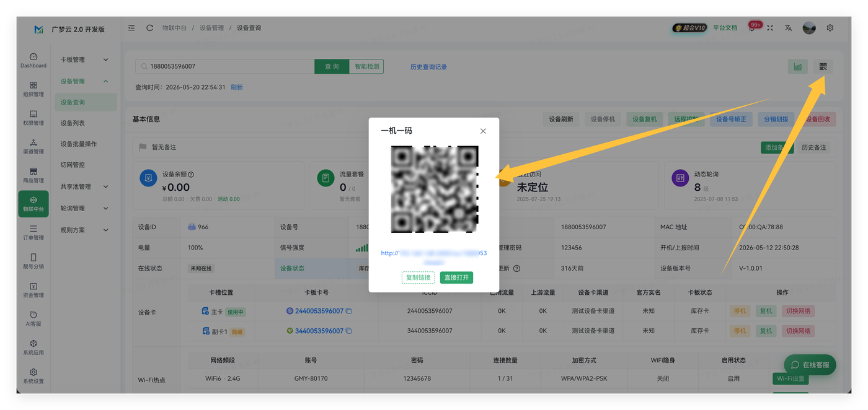Click the 设备刷新 button

[561, 119]
